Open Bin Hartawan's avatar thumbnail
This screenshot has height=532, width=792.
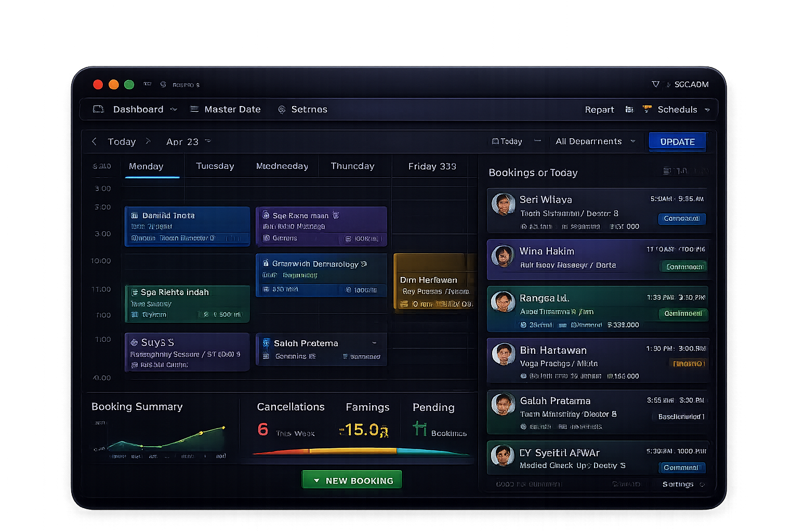pos(503,354)
